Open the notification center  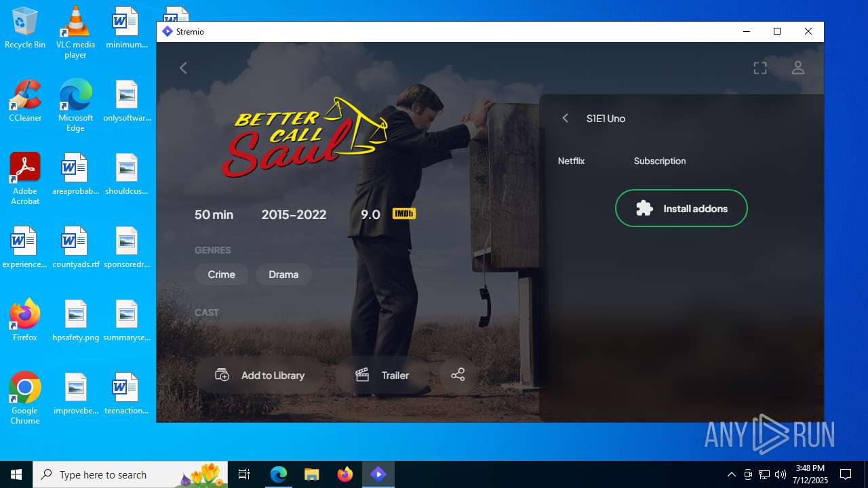pyautogui.click(x=846, y=474)
